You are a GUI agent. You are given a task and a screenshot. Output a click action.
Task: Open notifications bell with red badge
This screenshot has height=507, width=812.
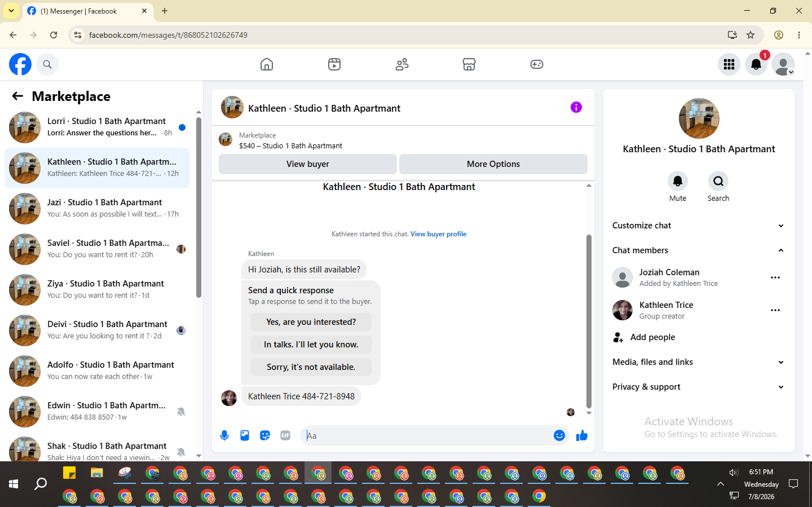(756, 64)
